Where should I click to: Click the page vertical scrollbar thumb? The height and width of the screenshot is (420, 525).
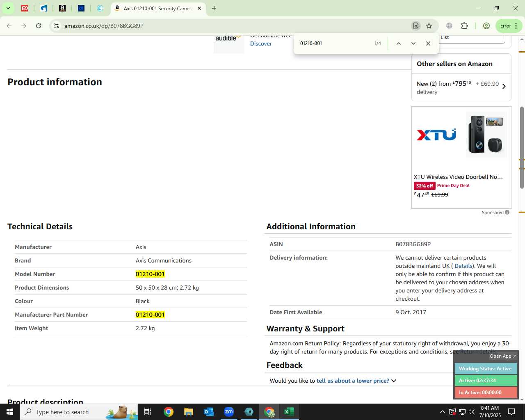coord(522,148)
